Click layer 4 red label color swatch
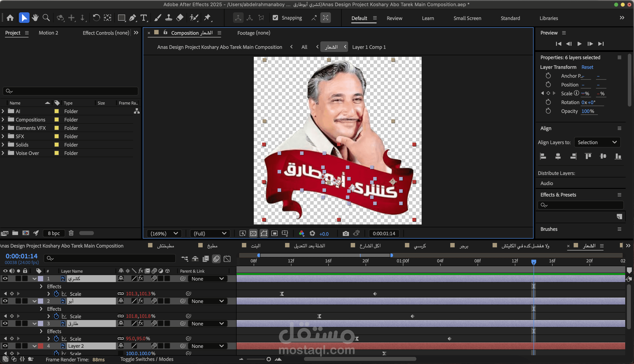634x364 pixels. [41, 346]
